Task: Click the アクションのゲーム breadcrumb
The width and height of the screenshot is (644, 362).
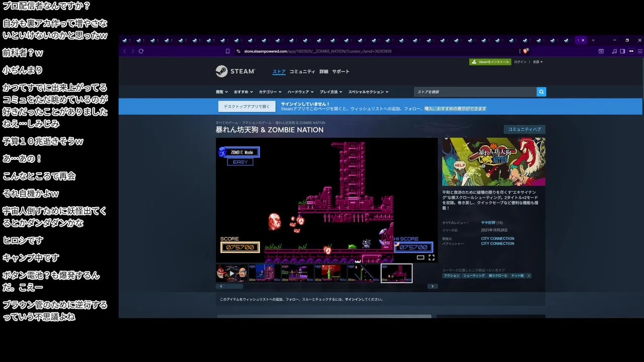Action: coord(257,123)
